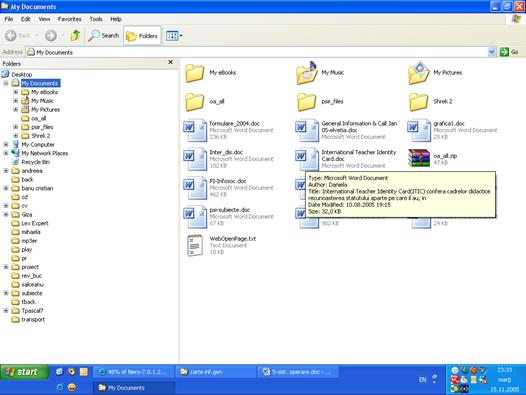This screenshot has width=526, height=395.
Task: Expand My Music tree node
Action: coord(15,100)
